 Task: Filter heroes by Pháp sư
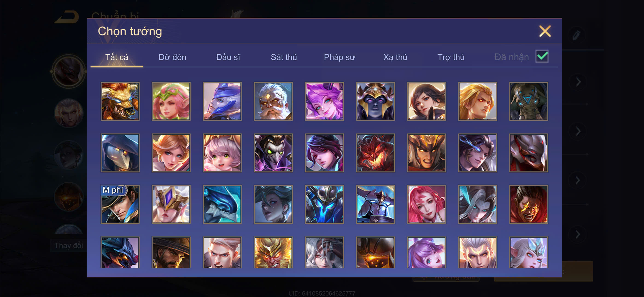pyautogui.click(x=339, y=57)
